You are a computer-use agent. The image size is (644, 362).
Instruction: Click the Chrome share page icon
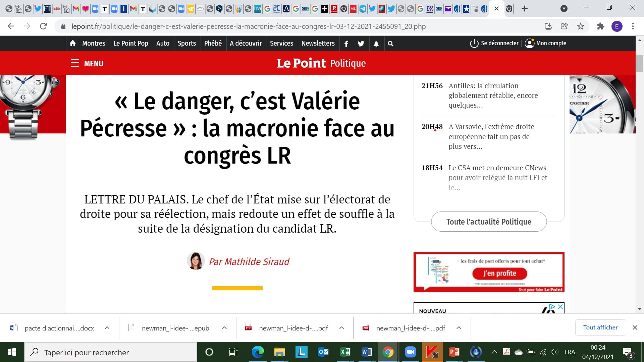(564, 26)
